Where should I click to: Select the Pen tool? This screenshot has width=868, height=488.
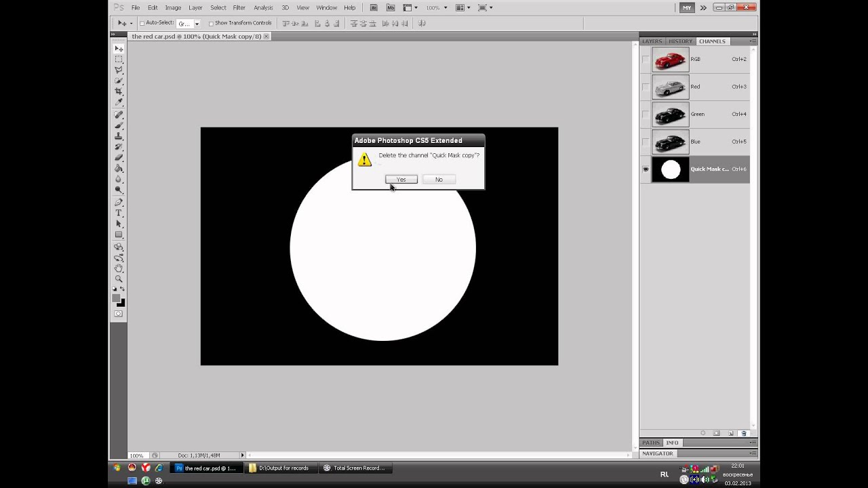click(119, 202)
